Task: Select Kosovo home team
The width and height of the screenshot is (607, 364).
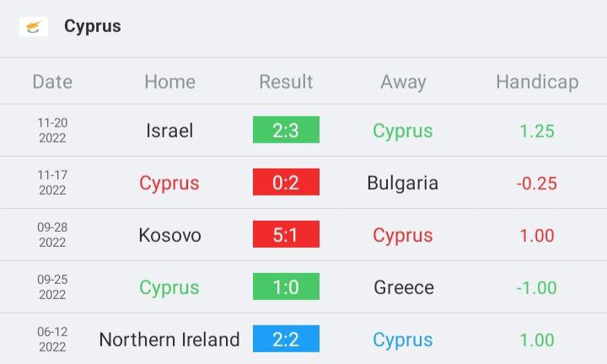Action: click(x=170, y=235)
